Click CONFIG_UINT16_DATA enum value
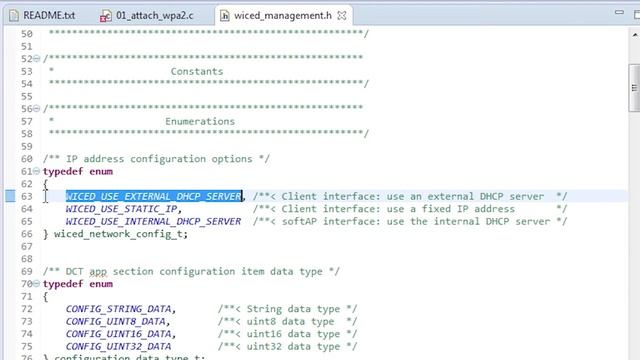The height and width of the screenshot is (360, 640). [x=118, y=334]
